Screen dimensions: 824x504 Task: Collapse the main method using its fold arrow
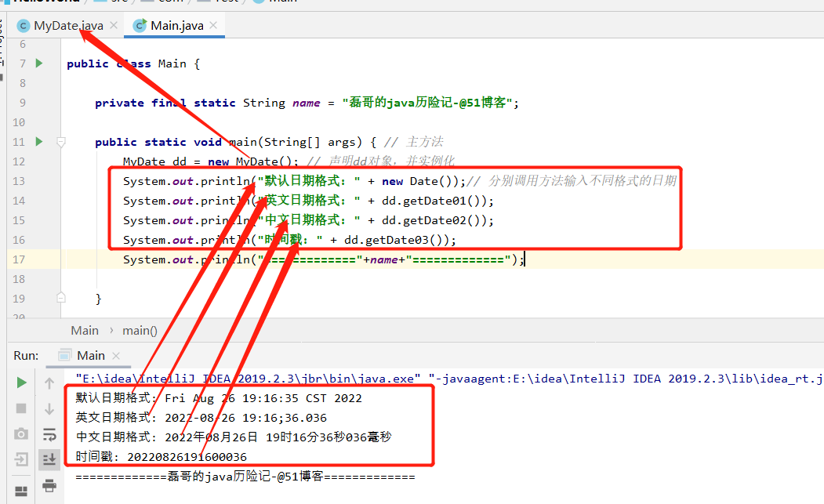click(61, 142)
